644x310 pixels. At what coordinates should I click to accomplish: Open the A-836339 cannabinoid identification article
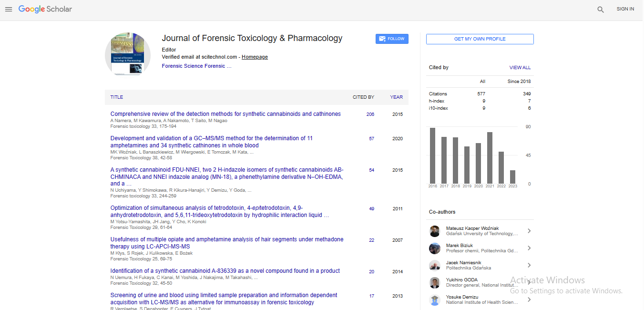(225, 271)
